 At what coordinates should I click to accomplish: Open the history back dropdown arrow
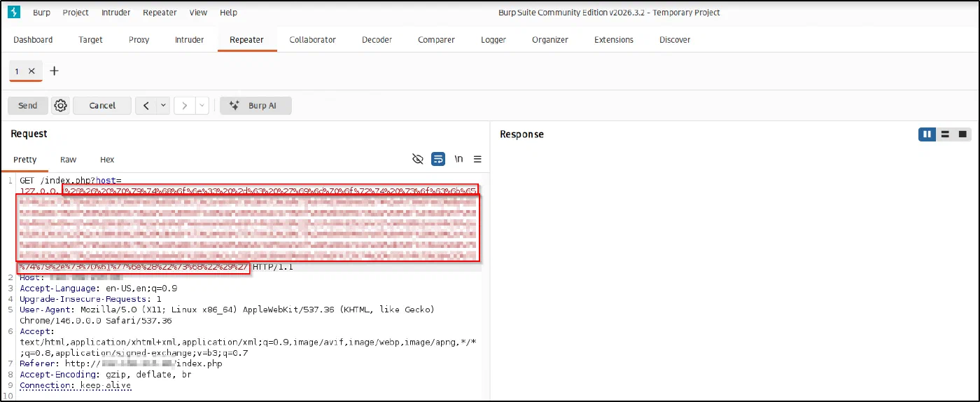tap(163, 106)
